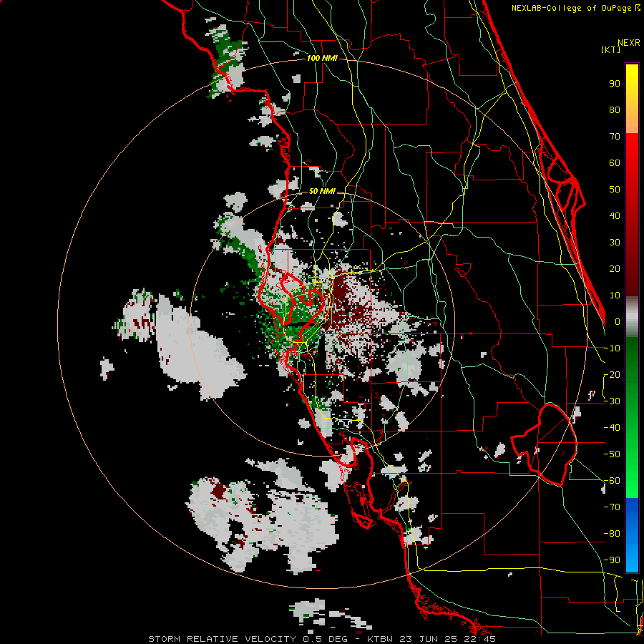Click the -90 value on the velocity scale
The height and width of the screenshot is (644, 644).
pos(612,560)
